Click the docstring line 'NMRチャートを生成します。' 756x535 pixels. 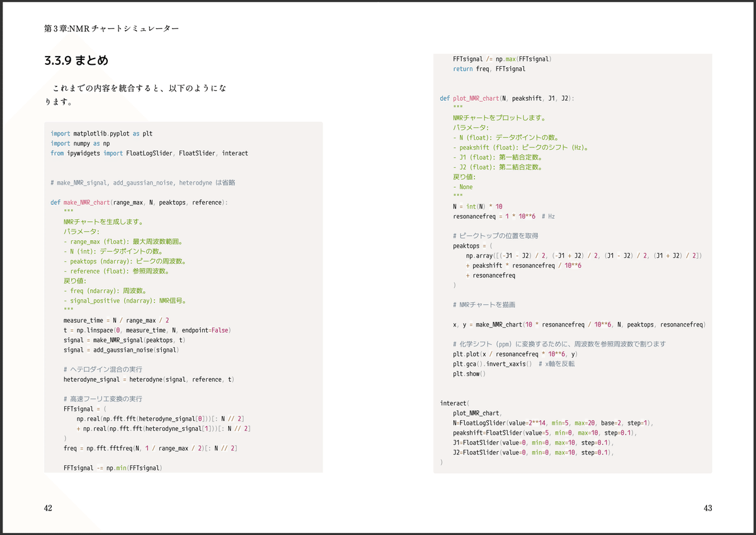click(103, 222)
